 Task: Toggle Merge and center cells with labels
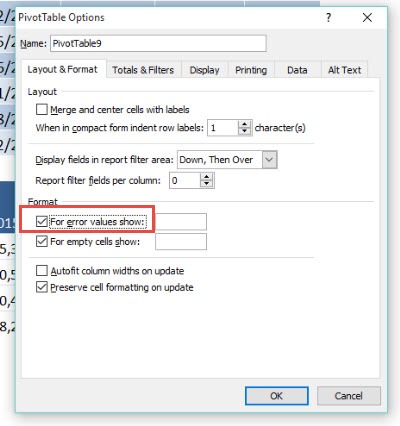42,109
